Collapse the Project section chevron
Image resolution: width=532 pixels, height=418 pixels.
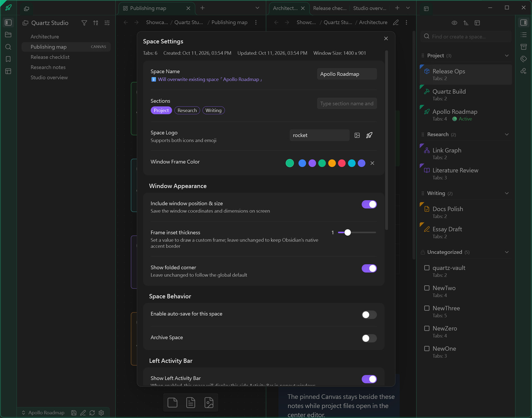pyautogui.click(x=507, y=55)
